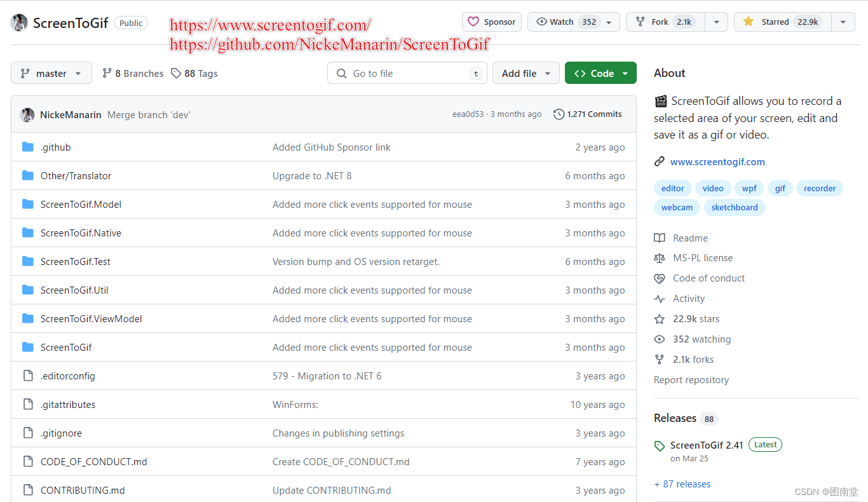Click the ScreenToGif.Util folder icon
868x502 pixels.
[28, 290]
